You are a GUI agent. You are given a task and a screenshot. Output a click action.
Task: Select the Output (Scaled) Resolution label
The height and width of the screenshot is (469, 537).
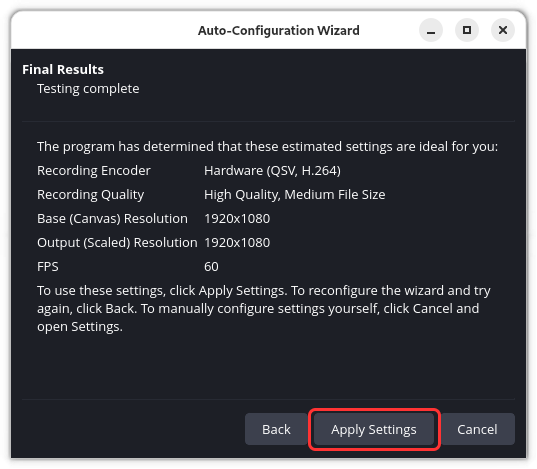(x=117, y=243)
